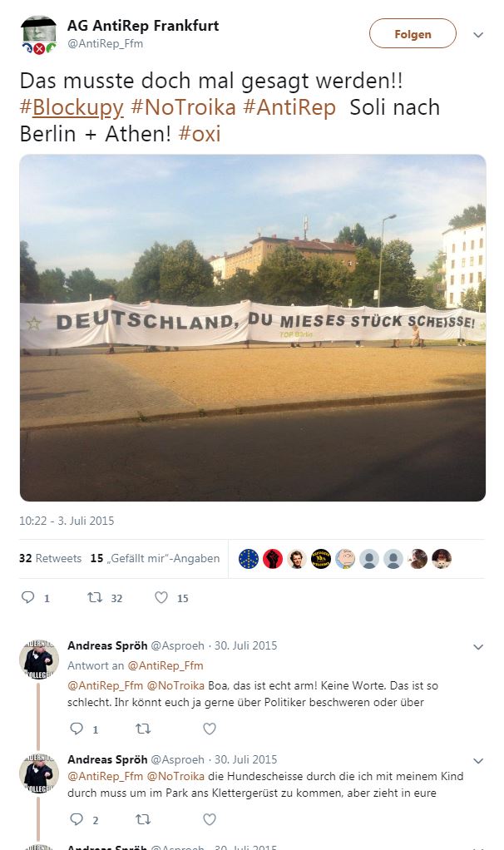Follow AG AntiRep Frankfurt with Folgen
Viewport: 504px width, 850px height.
pos(413,33)
